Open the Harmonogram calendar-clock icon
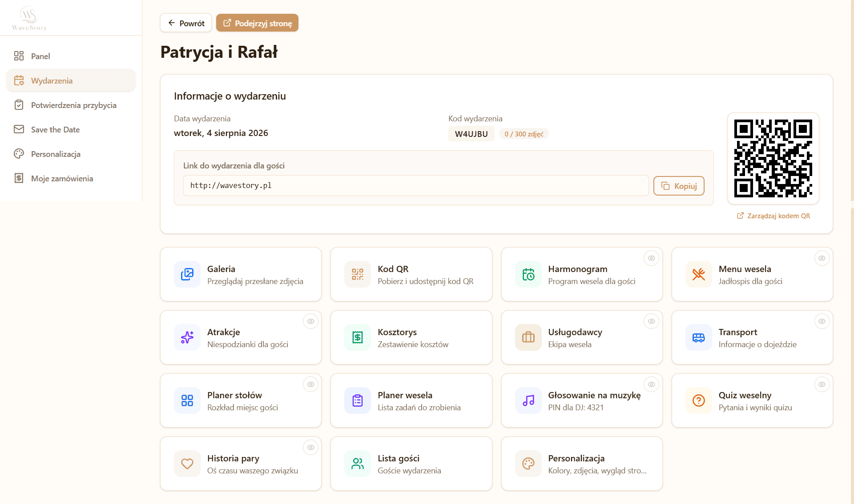Image resolution: width=854 pixels, height=504 pixels. (x=528, y=274)
